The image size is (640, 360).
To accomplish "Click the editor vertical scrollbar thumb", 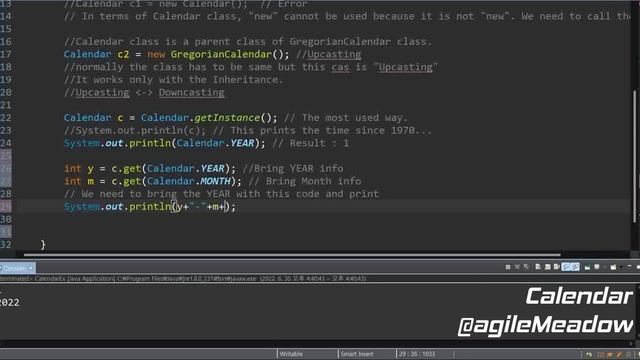I will [634, 156].
